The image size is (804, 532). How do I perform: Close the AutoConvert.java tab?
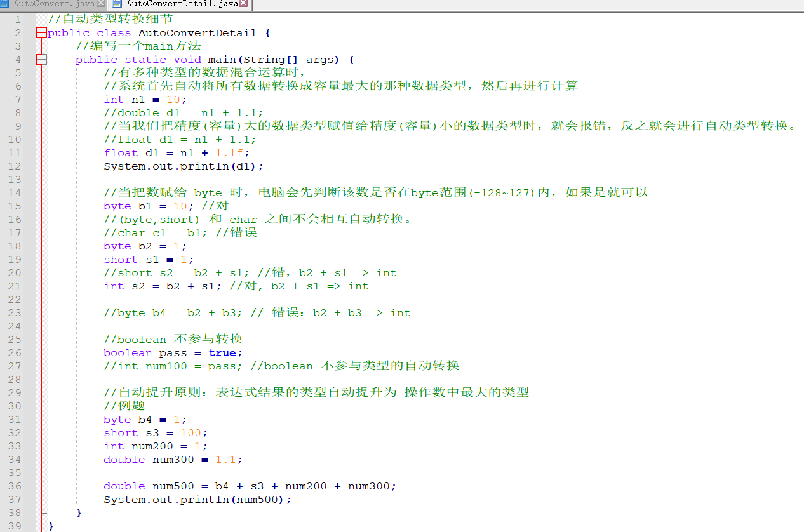click(101, 4)
